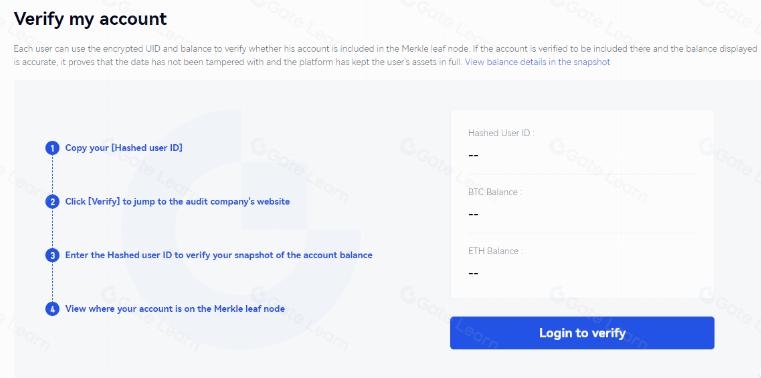The image size is (761, 378).
Task: Click the step 4 circle icon
Action: coord(52,309)
